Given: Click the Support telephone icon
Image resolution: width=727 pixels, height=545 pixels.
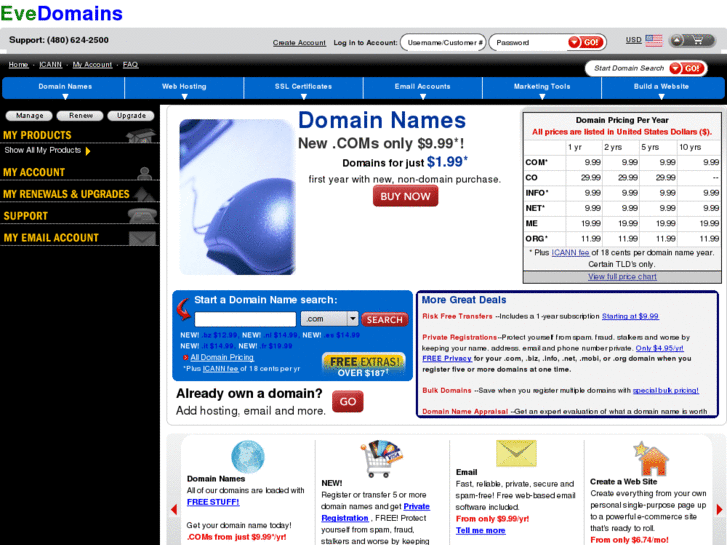Looking at the screenshot, I should pyautogui.click(x=142, y=216).
